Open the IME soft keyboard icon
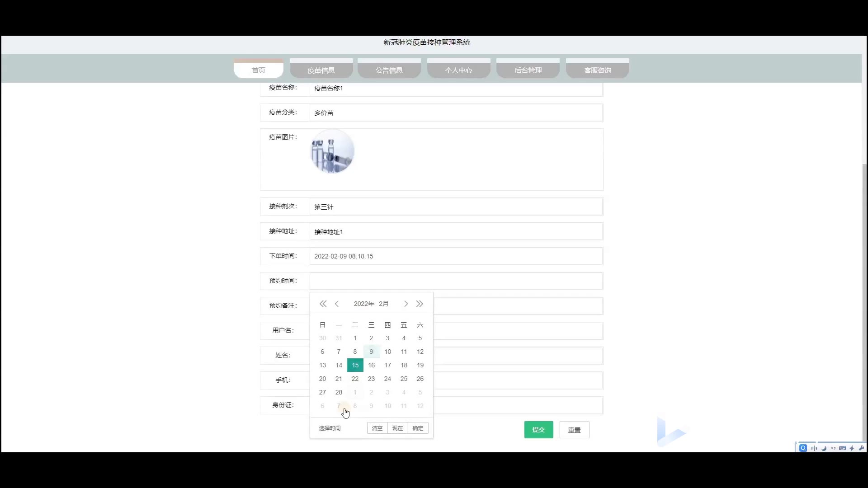 tap(842, 448)
